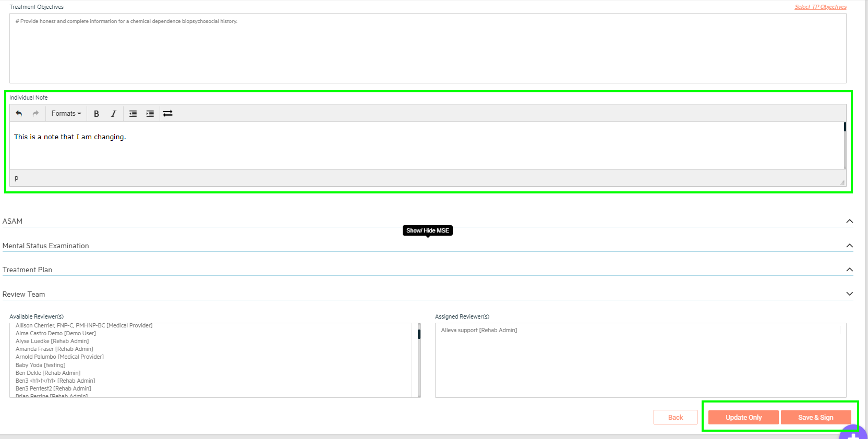Click the decrease indent icon
Image resolution: width=868 pixels, height=439 pixels.
click(x=133, y=114)
